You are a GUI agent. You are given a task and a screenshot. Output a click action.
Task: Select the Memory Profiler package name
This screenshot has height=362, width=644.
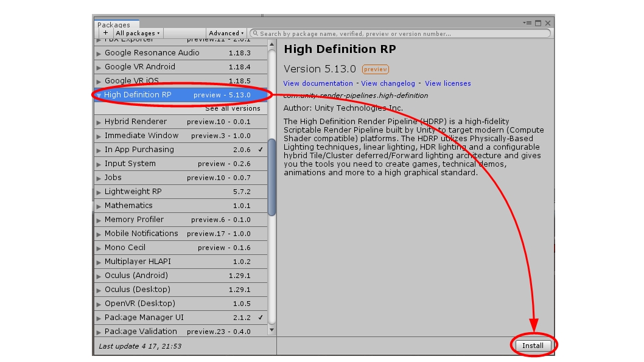[134, 219]
